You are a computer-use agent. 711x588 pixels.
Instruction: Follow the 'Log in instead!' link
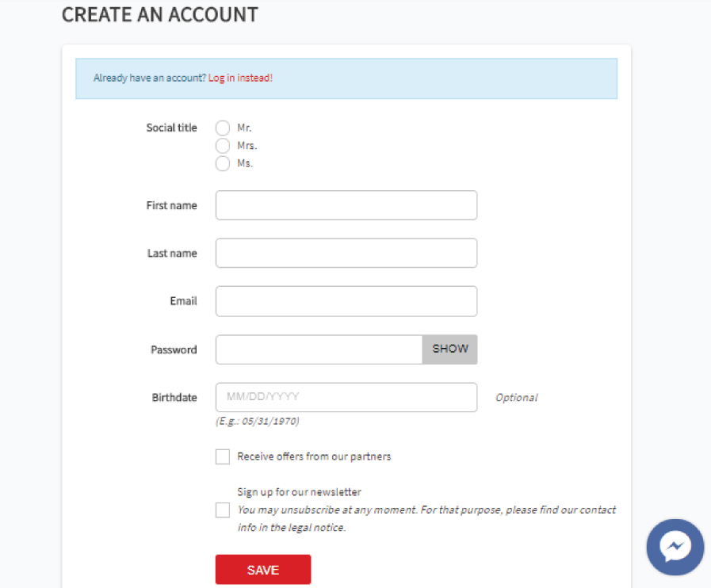click(240, 78)
